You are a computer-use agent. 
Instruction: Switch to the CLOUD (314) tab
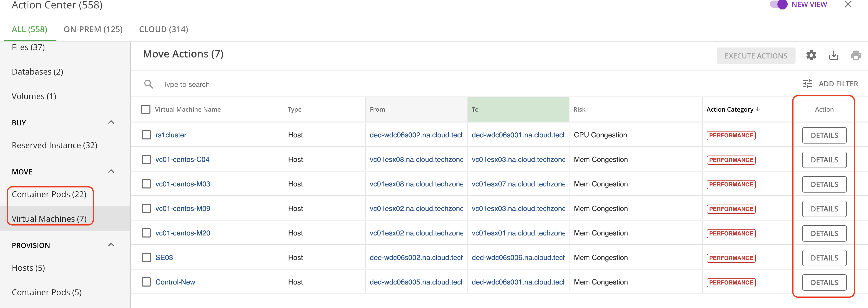click(164, 29)
